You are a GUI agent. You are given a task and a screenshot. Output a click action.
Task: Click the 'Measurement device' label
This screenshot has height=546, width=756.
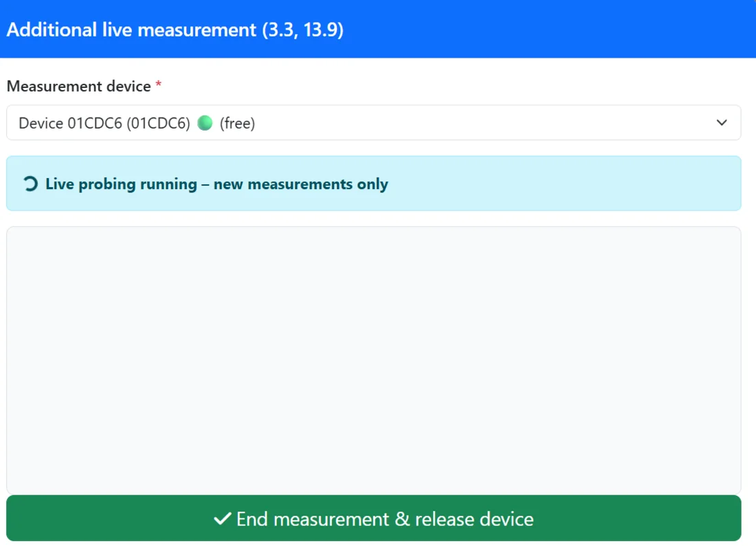coord(78,86)
